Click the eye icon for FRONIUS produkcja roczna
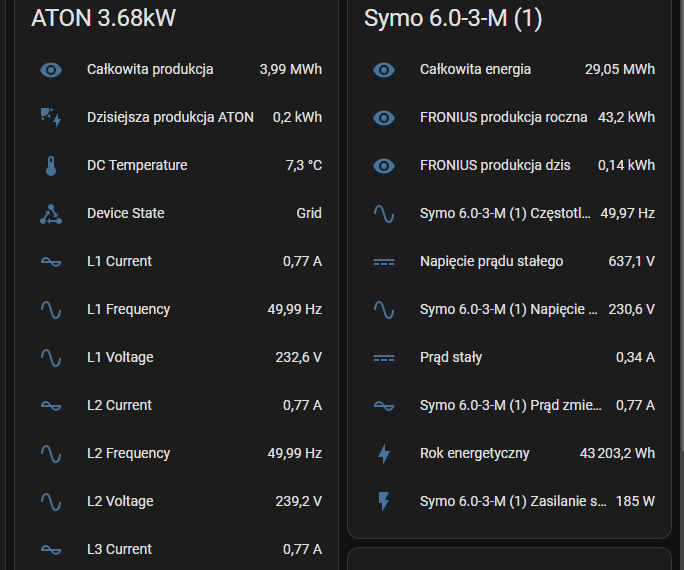Viewport: 684px width, 570px height. [x=384, y=118]
